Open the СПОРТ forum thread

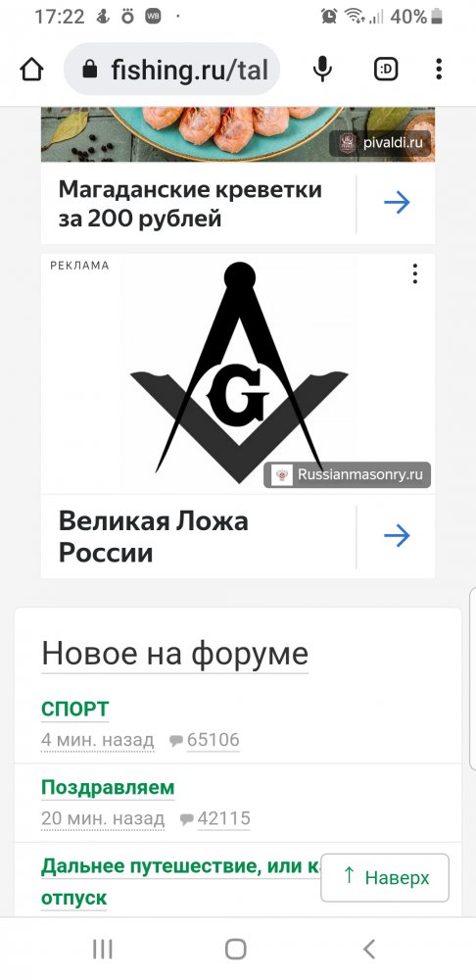75,710
